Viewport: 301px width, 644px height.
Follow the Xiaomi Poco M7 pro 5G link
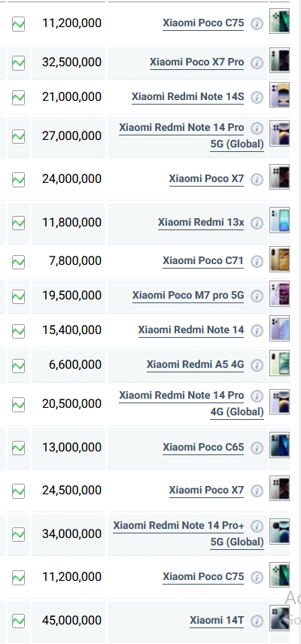pos(188,296)
